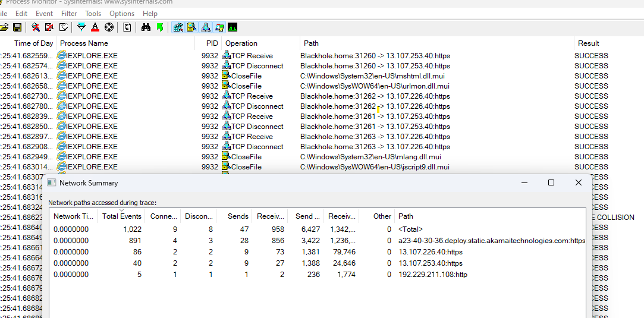Click the Conne... column header
Screen dimensions: 644x318
[164, 216]
